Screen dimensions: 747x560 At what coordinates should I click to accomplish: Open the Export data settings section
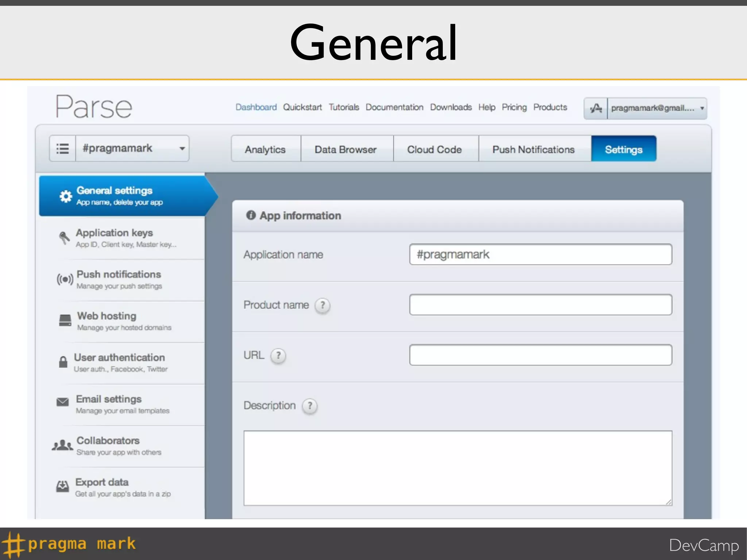point(122,487)
